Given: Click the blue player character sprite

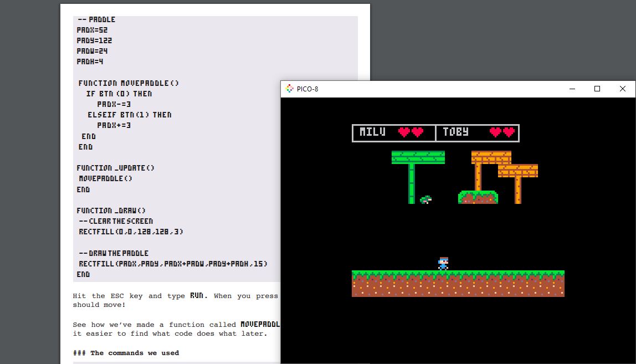Looking at the screenshot, I should [443, 264].
